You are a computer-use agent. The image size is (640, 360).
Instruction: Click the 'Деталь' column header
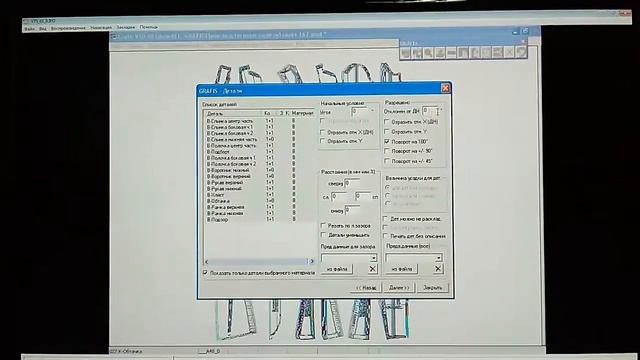233,113
